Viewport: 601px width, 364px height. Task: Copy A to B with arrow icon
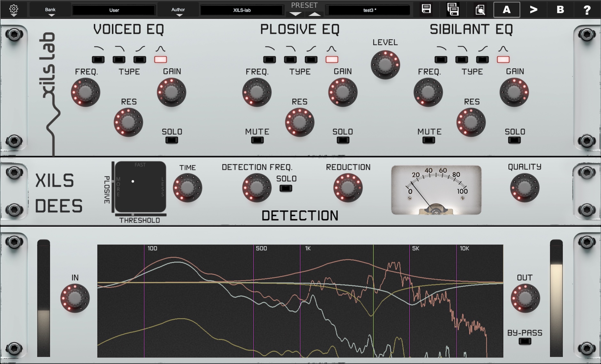(x=533, y=10)
